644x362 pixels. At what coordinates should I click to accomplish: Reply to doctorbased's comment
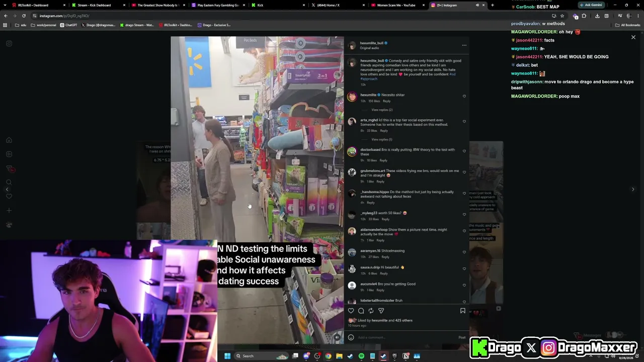(383, 160)
